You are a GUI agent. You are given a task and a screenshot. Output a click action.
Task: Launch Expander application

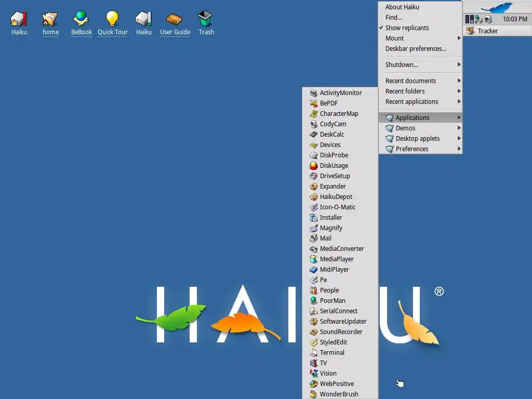[340, 187]
